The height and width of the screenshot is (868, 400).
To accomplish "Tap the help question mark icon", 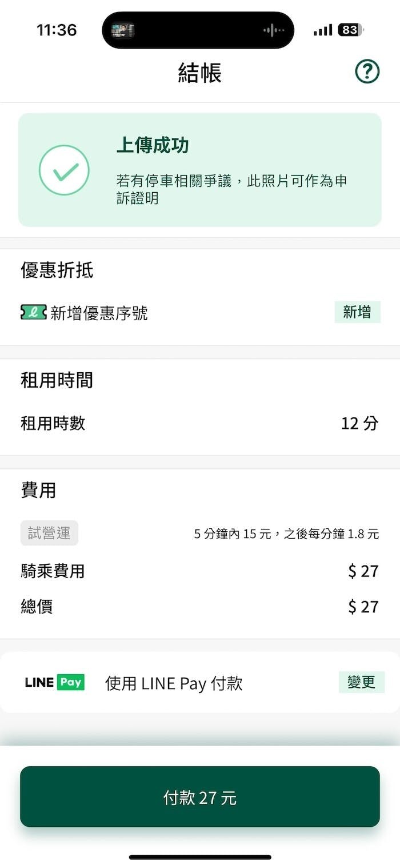I will [367, 72].
